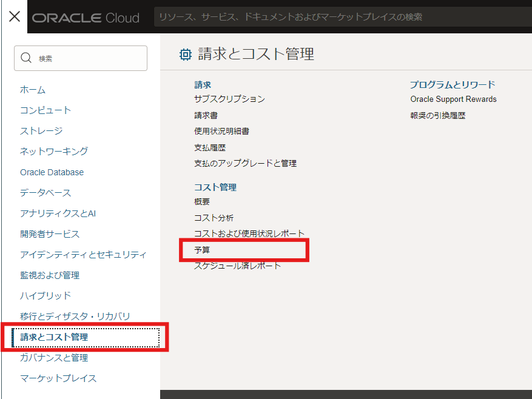The width and height of the screenshot is (532, 399).
Task: Close the navigation menu with the X icon
Action: click(13, 16)
